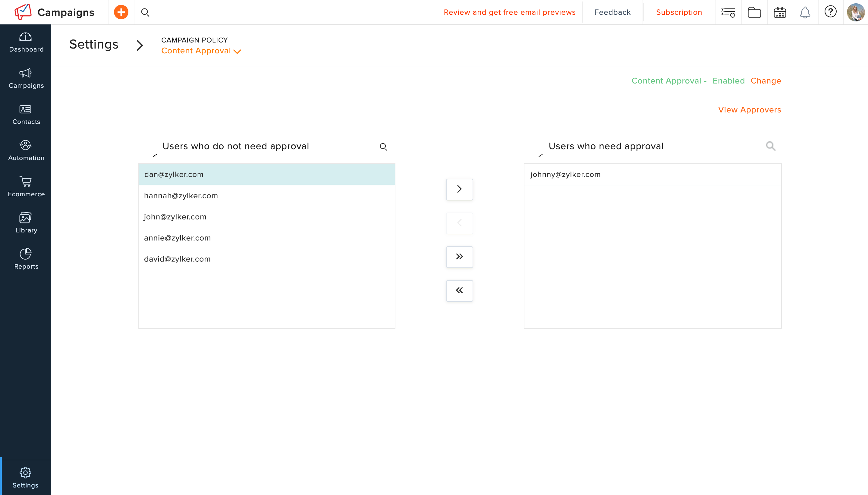
Task: Go to Automation in the sidebar
Action: pyautogui.click(x=26, y=150)
